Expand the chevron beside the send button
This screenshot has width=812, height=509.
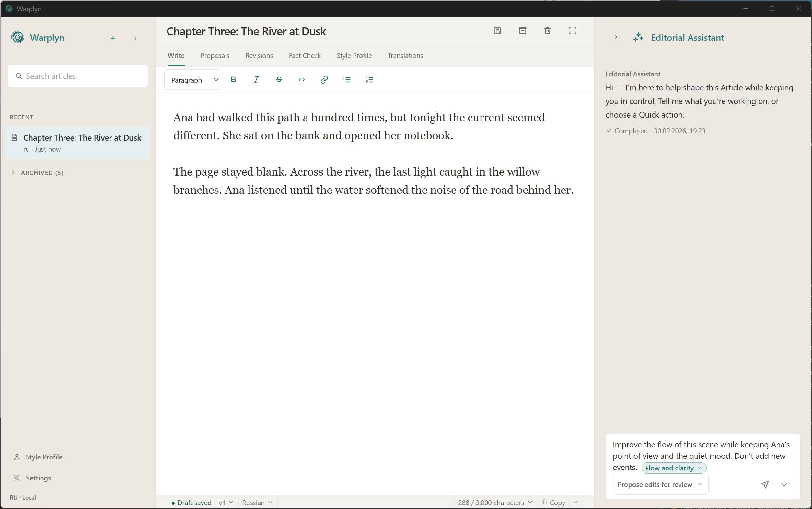click(784, 484)
